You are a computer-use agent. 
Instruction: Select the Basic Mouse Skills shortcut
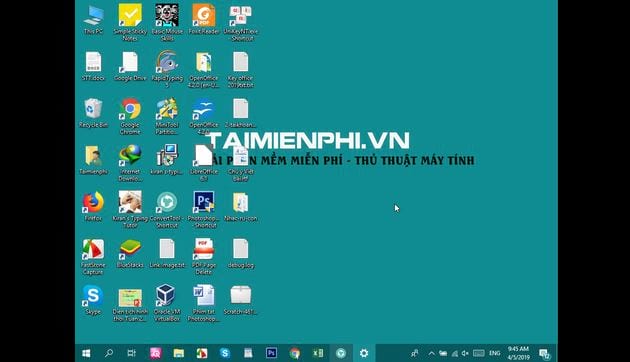167,22
